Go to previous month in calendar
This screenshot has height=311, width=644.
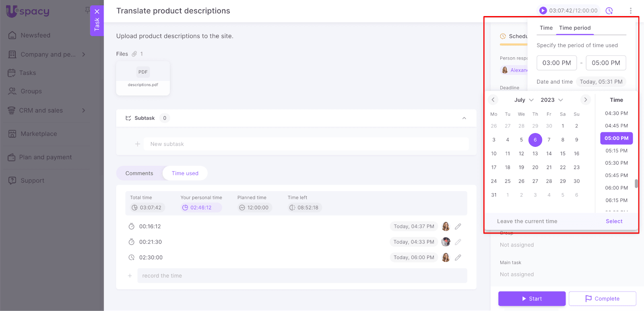[493, 100]
